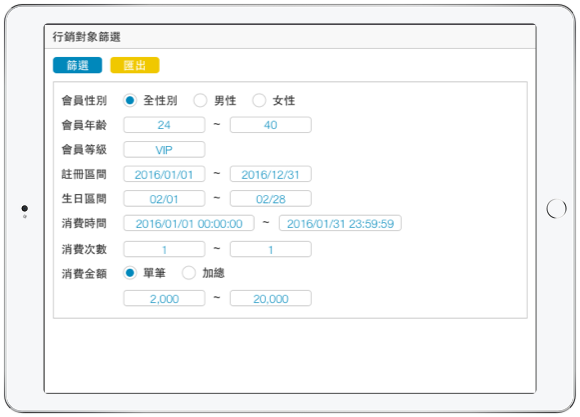Image resolution: width=580 pixels, height=417 pixels.
Task: Click the 註冊區間 label
Action: [84, 174]
